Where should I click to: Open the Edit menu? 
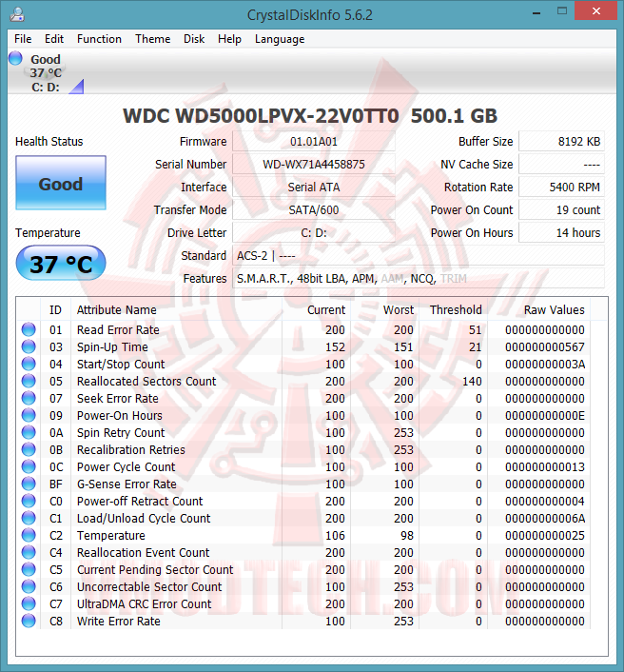[x=54, y=39]
